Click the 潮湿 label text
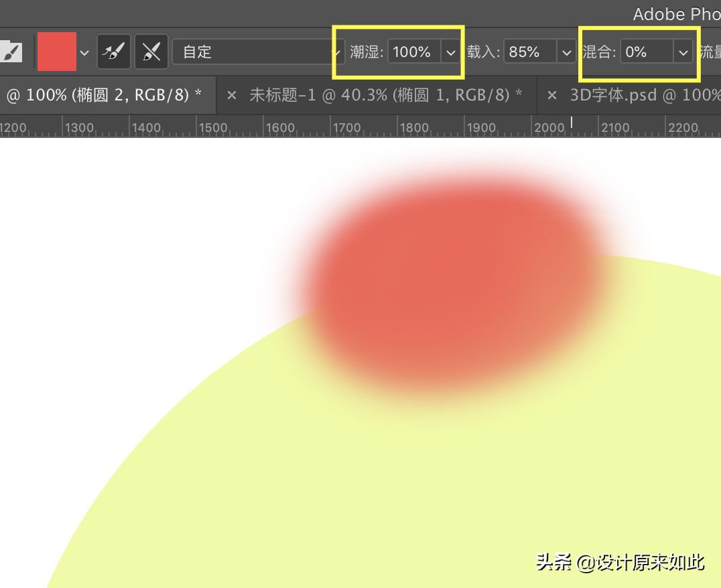Image resolution: width=721 pixels, height=588 pixels. click(x=366, y=52)
